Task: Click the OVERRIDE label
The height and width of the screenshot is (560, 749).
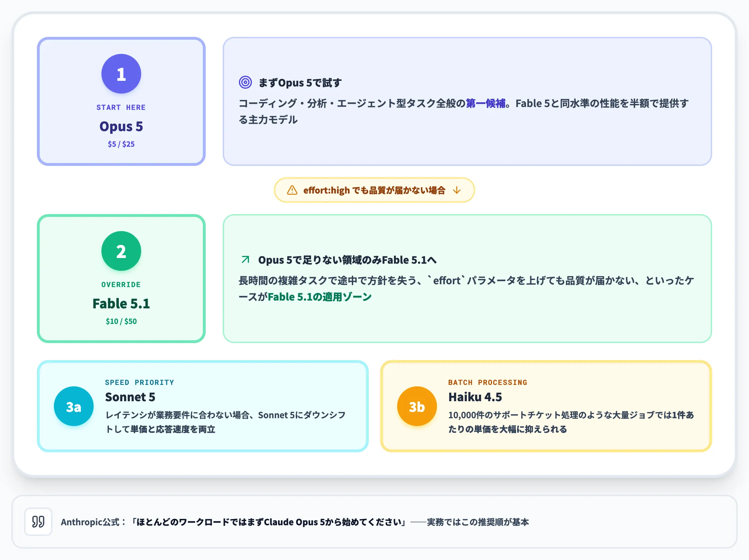Action: [x=121, y=285]
